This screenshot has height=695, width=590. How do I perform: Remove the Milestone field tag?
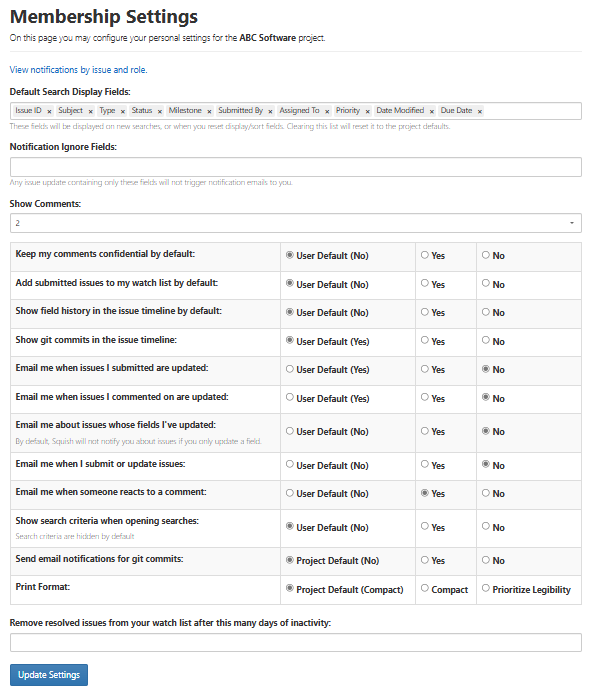(x=209, y=112)
